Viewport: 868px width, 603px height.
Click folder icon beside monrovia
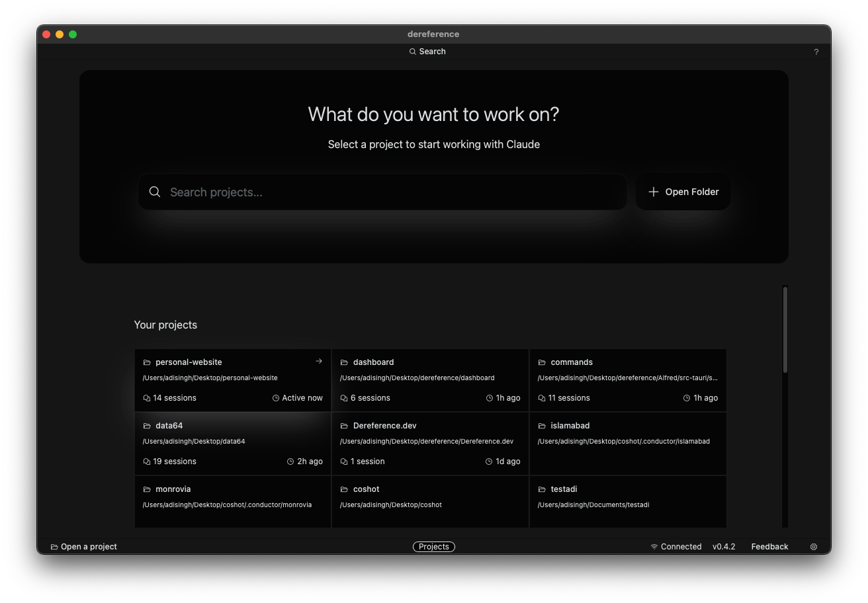[147, 489]
